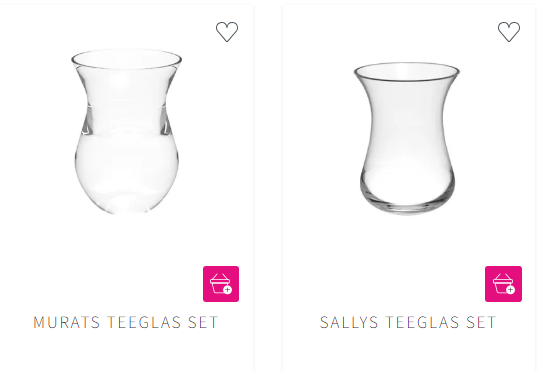Add Murats Teeglas Set to wishlist heart

coord(227,31)
